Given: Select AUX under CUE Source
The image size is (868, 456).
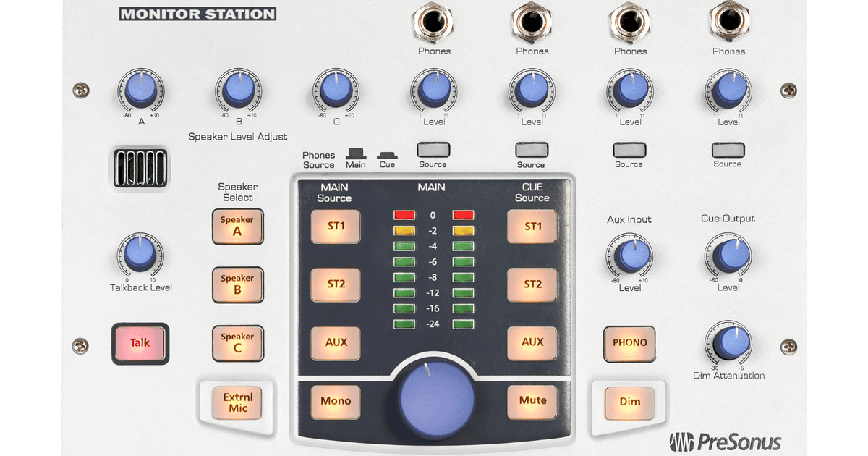Looking at the screenshot, I should (x=532, y=342).
